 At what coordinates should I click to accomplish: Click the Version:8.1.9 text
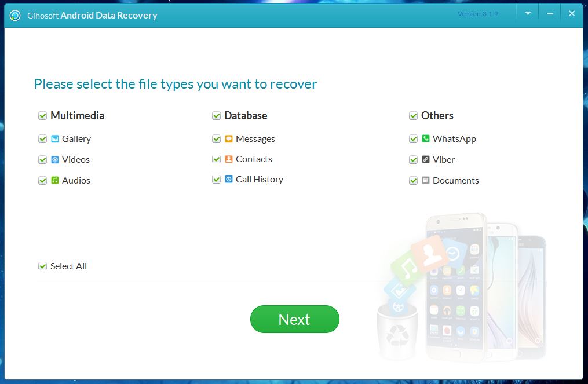click(x=478, y=14)
